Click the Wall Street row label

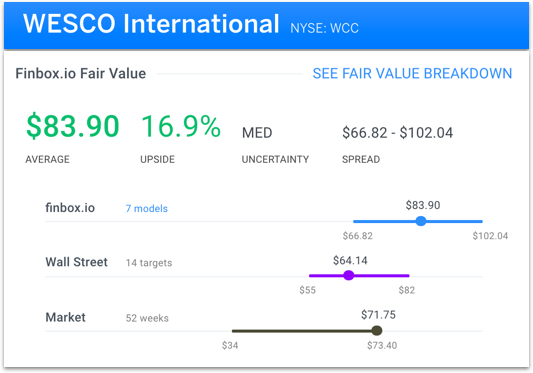pyautogui.click(x=76, y=262)
